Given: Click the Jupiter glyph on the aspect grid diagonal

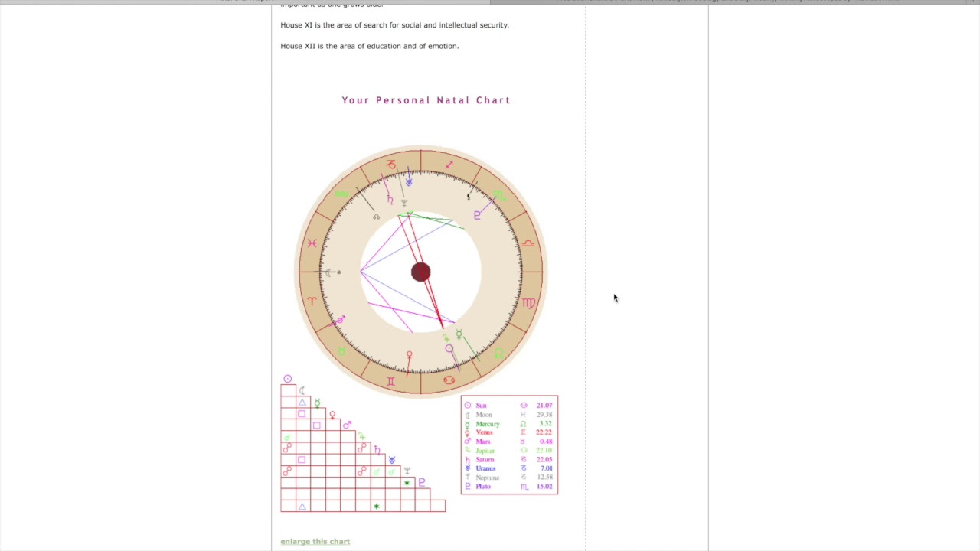Looking at the screenshot, I should coord(362,437).
